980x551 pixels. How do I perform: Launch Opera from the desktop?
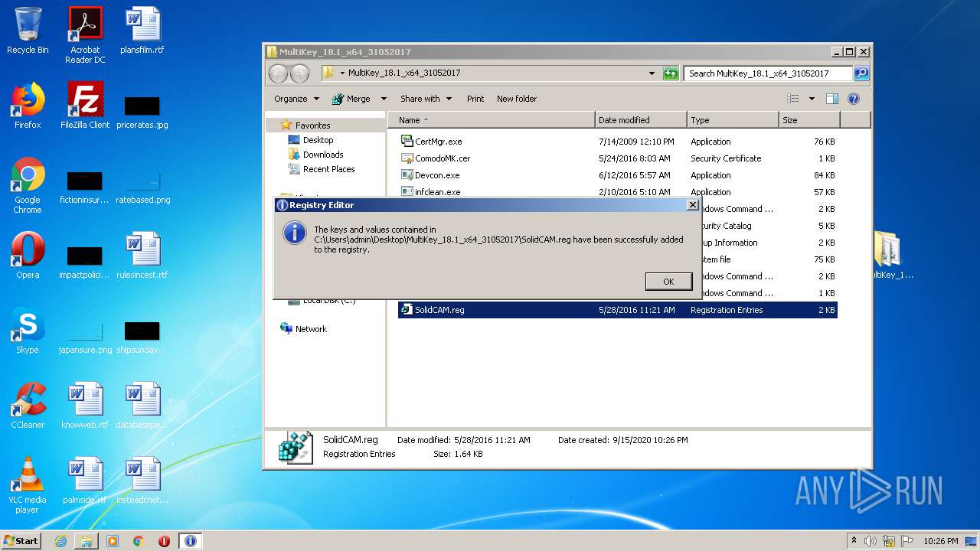[28, 256]
